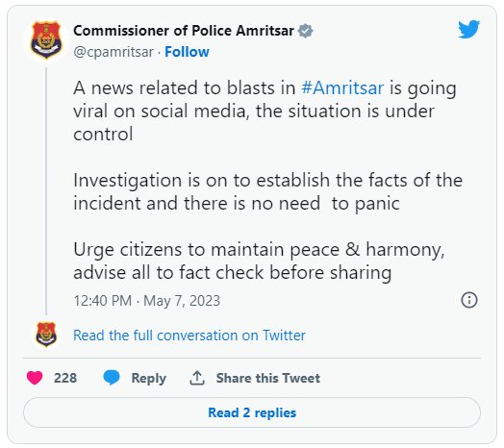This screenshot has width=504, height=448.
Task: Click the Twitter bird logo
Action: point(468,29)
